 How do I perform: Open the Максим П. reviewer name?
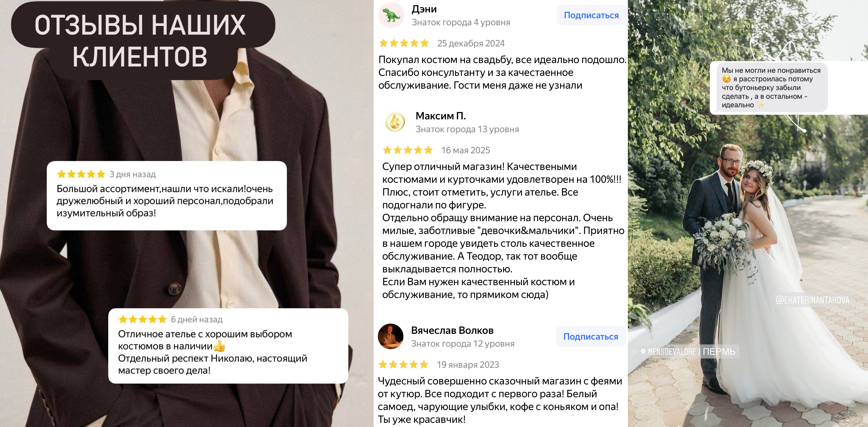pyautogui.click(x=440, y=116)
